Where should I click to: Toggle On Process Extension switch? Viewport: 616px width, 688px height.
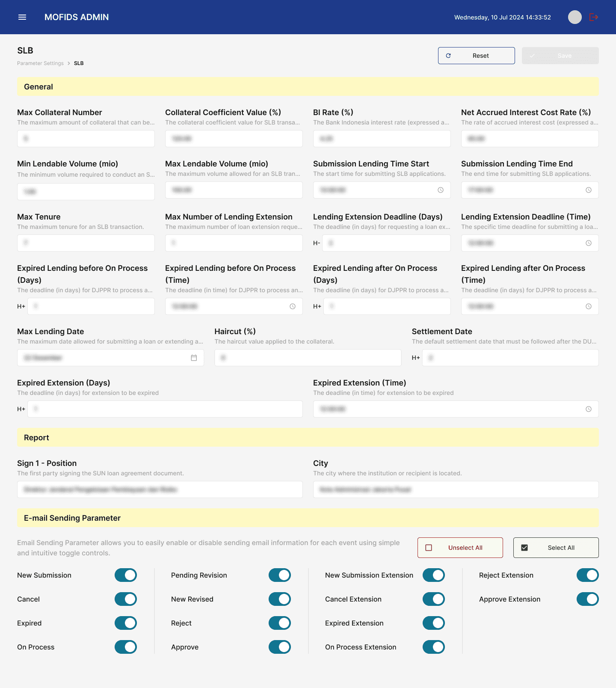coord(434,647)
